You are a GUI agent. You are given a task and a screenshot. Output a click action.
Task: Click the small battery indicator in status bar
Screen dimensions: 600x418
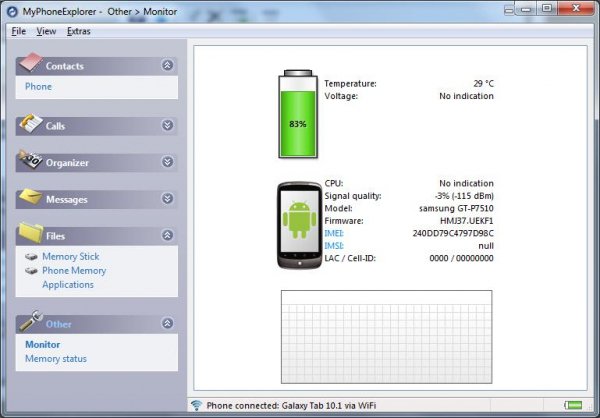point(573,405)
